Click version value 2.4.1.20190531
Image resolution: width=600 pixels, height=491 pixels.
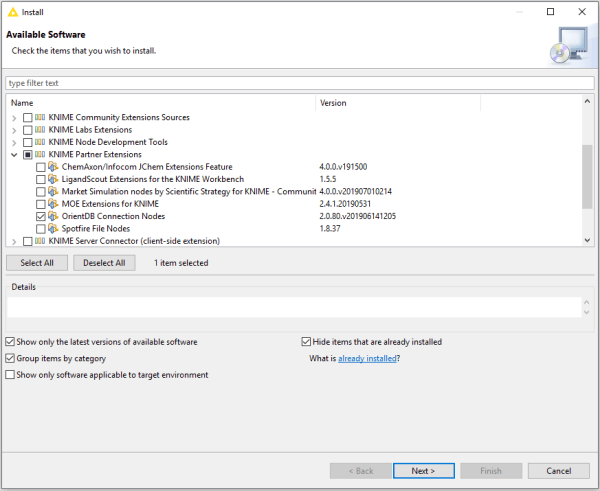tap(345, 204)
